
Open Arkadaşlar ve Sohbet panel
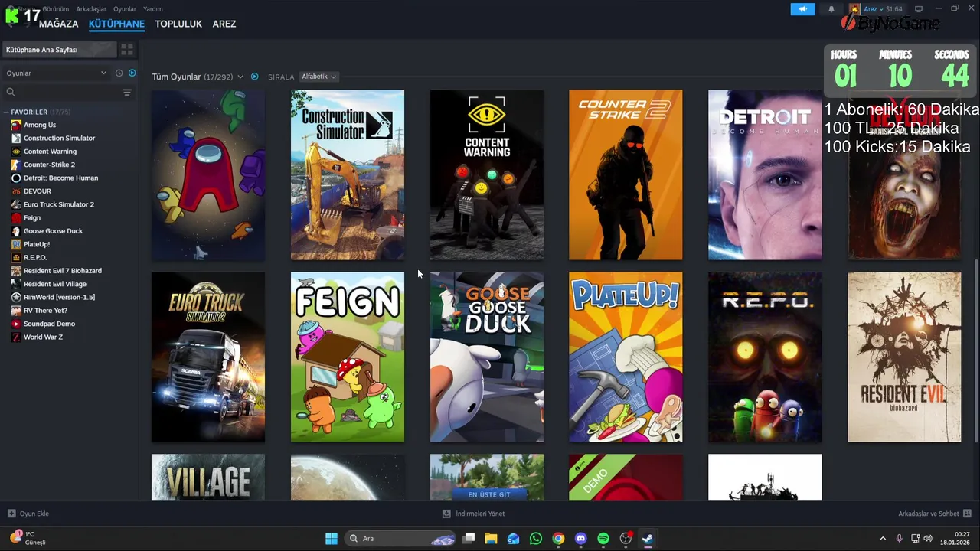pos(935,514)
